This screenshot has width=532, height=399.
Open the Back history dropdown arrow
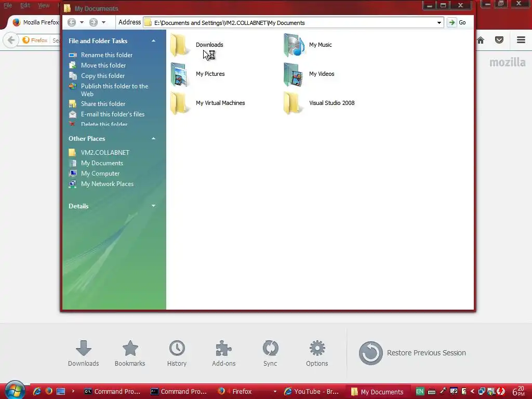(x=82, y=22)
